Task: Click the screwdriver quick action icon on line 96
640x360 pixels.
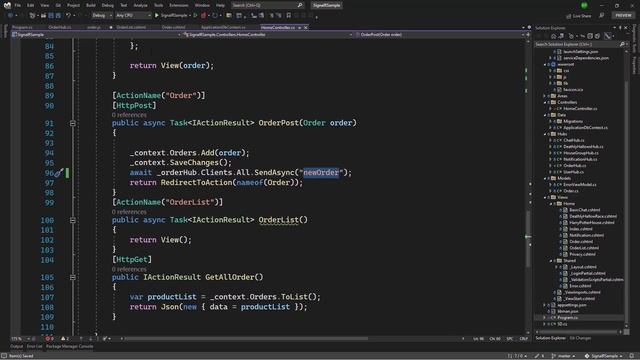Action: pos(58,173)
